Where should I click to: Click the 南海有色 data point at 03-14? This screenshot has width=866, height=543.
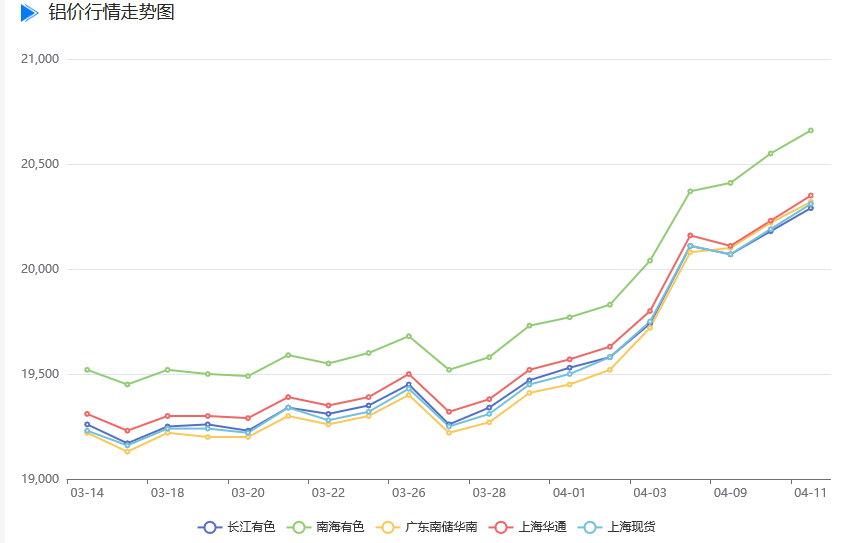point(87,370)
